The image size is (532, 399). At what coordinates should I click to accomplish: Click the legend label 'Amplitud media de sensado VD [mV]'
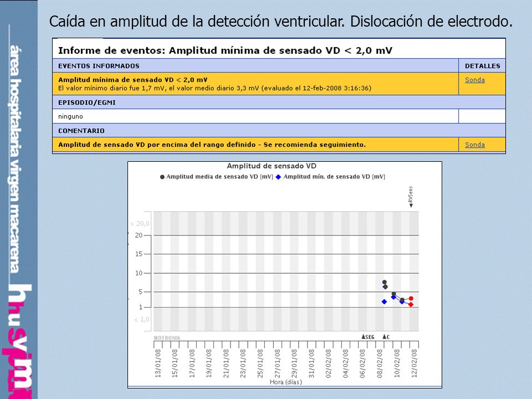pos(219,177)
